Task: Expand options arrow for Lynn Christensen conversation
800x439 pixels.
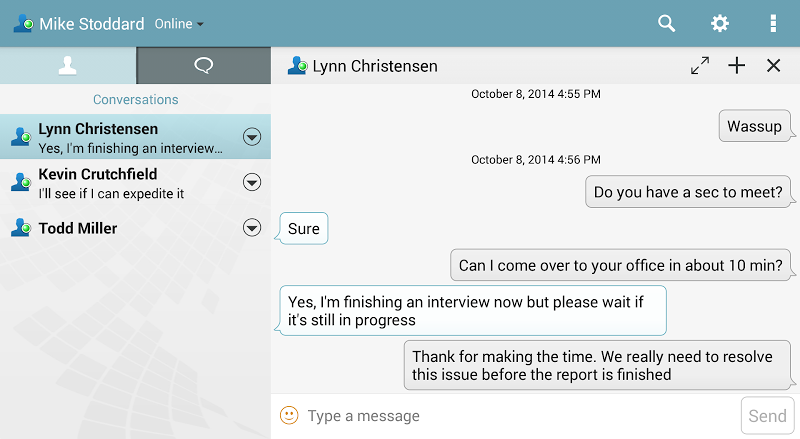Action: (252, 137)
